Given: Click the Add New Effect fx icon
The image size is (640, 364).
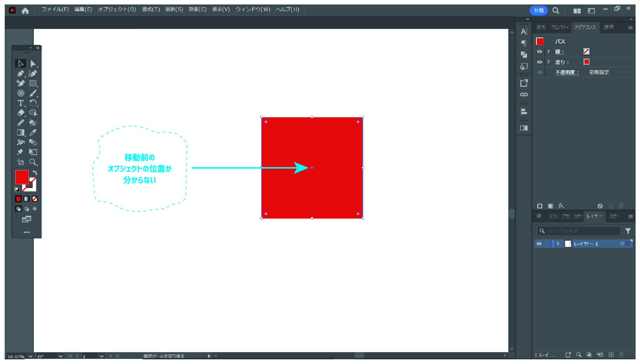Looking at the screenshot, I should [561, 206].
